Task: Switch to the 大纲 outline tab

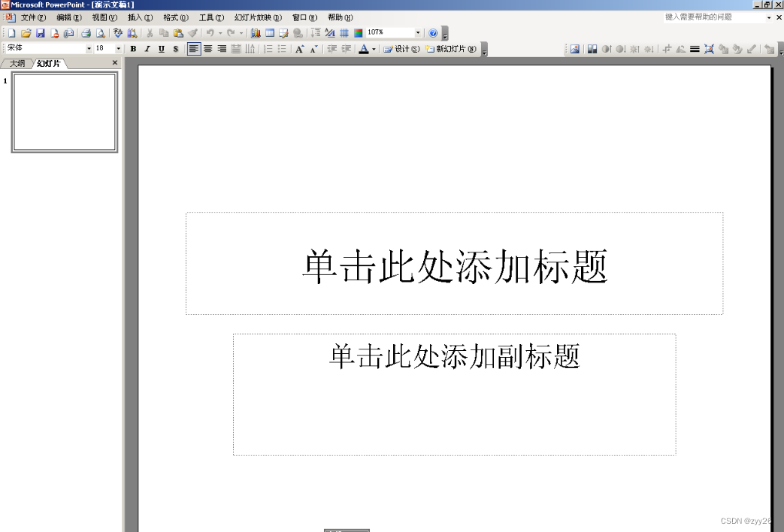Action: click(x=17, y=64)
